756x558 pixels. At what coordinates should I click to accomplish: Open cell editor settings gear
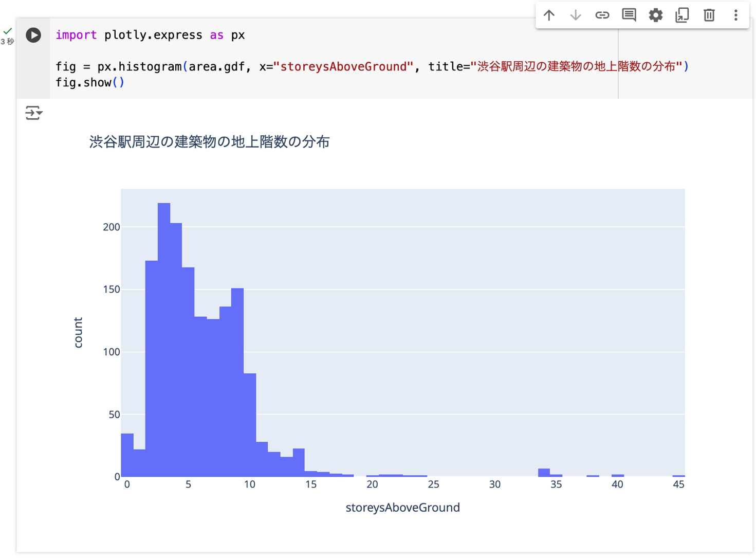(x=656, y=15)
